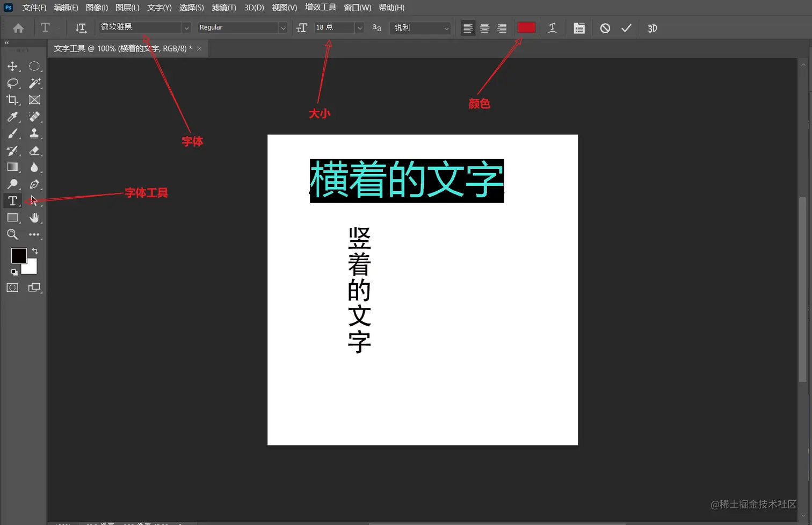This screenshot has width=812, height=525.
Task: Select the Gradient tool
Action: pyautogui.click(x=12, y=167)
